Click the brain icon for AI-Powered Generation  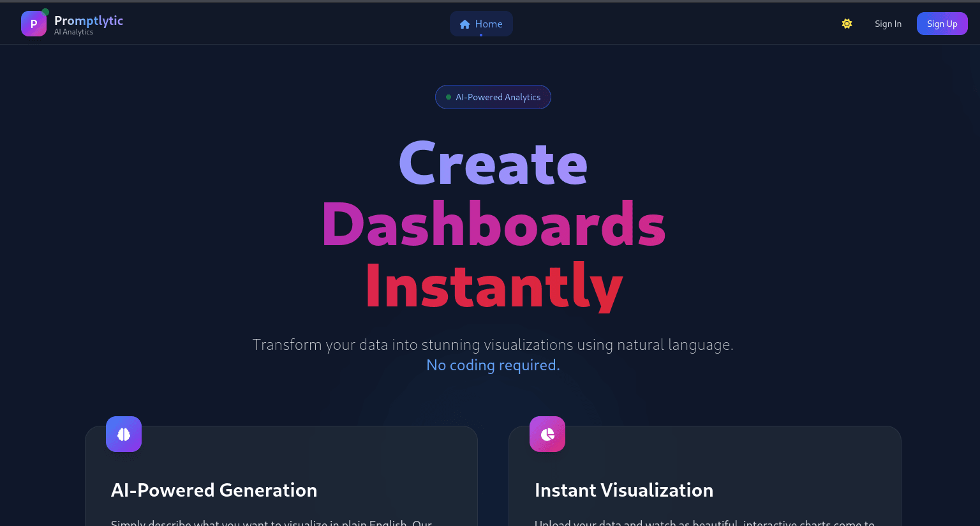tap(124, 434)
